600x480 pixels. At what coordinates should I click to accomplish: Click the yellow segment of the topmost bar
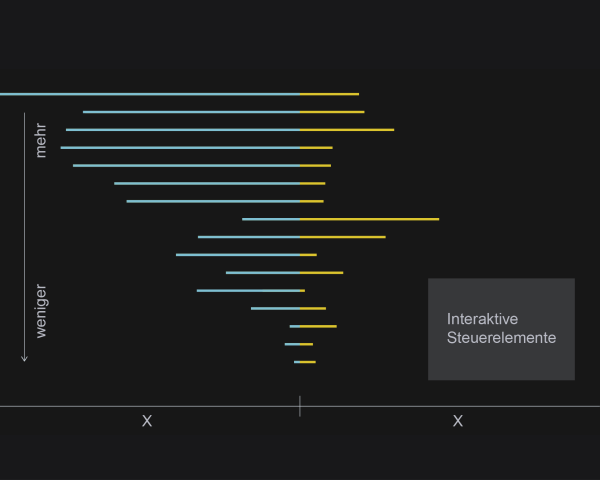tap(329, 94)
